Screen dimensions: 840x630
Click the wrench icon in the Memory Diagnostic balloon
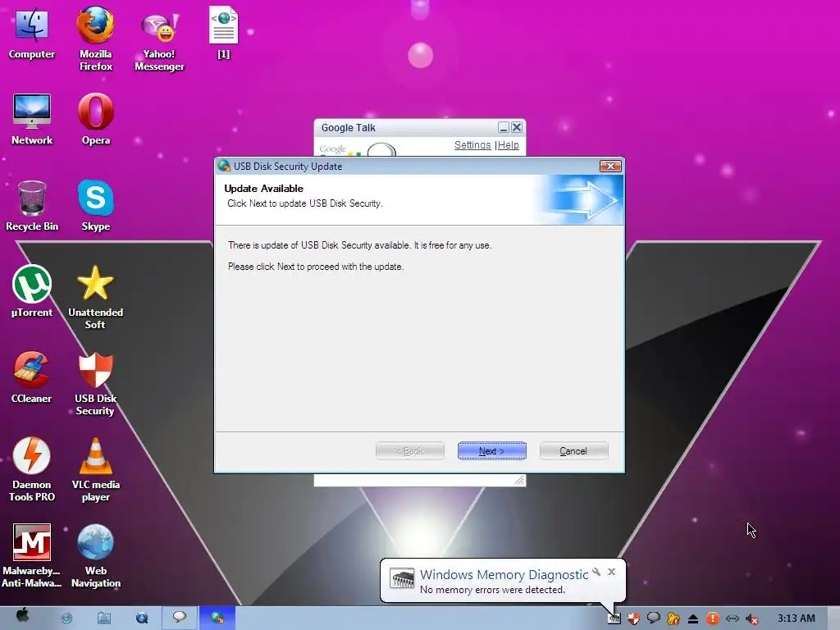pos(596,572)
